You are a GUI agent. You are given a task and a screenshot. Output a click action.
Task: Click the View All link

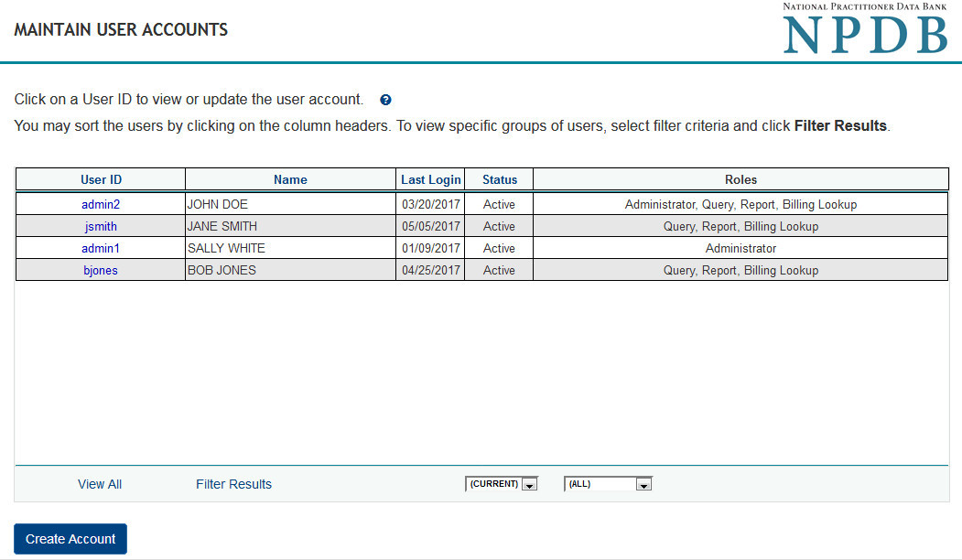click(100, 484)
